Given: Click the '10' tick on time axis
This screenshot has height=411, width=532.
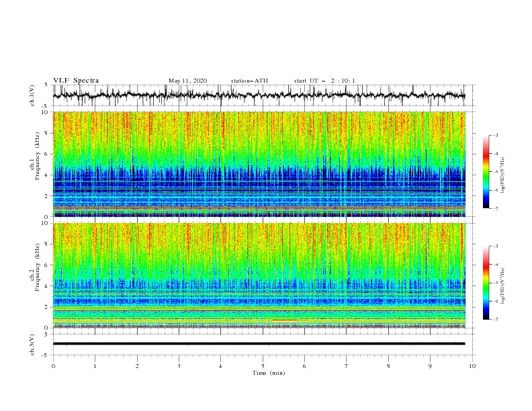Looking at the screenshot, I should click(472, 366).
